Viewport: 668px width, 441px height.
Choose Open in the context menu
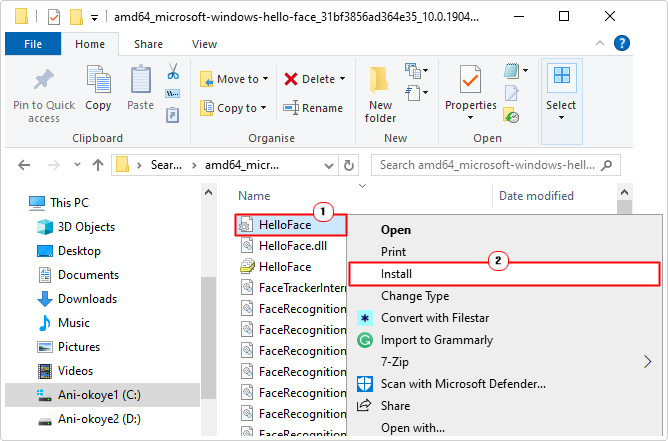pos(505,230)
